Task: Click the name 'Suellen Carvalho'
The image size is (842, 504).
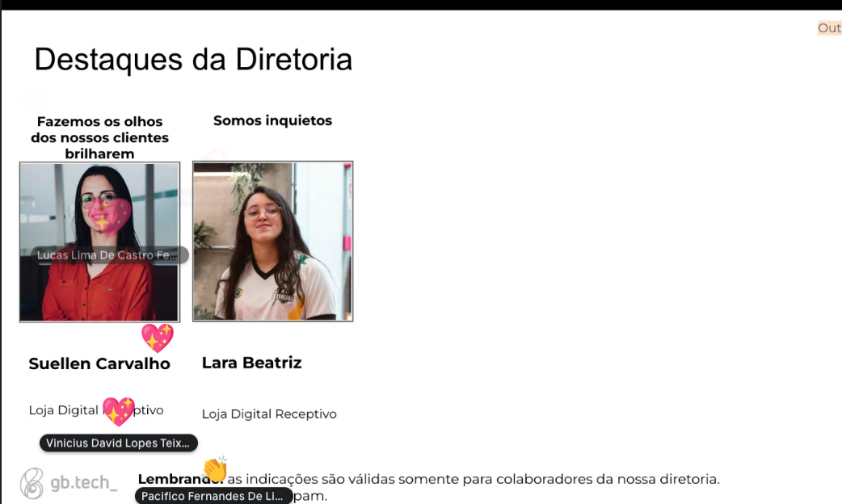Action: pos(99,363)
